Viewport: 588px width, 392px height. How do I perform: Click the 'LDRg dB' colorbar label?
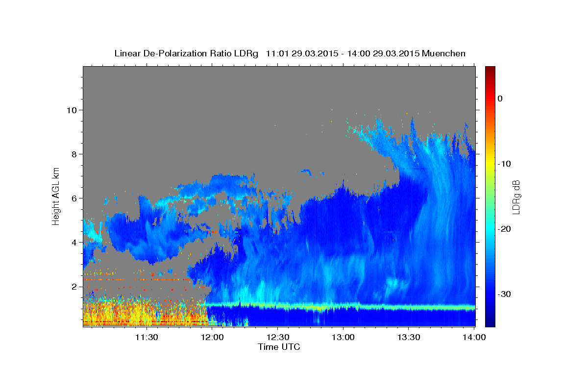(515, 196)
